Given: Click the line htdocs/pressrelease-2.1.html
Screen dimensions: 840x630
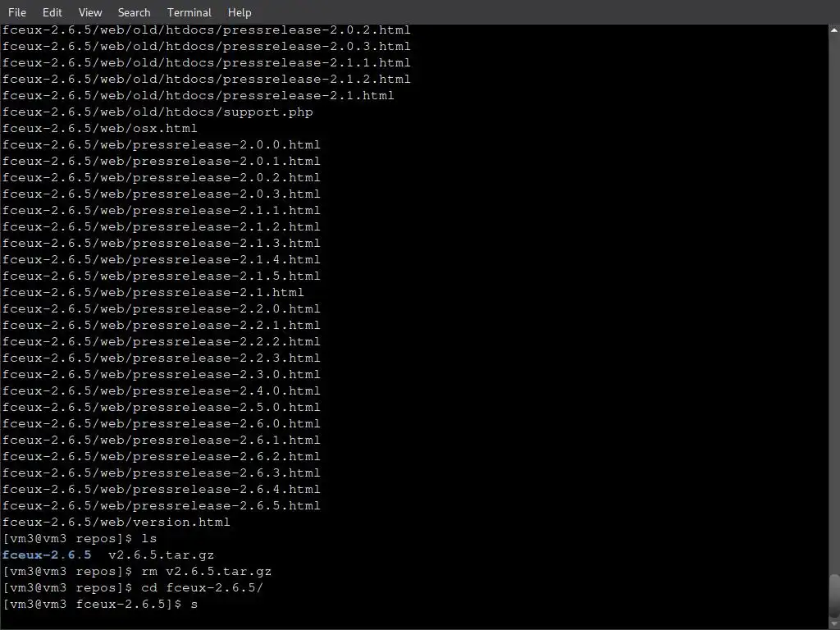Looking at the screenshot, I should coord(199,96).
